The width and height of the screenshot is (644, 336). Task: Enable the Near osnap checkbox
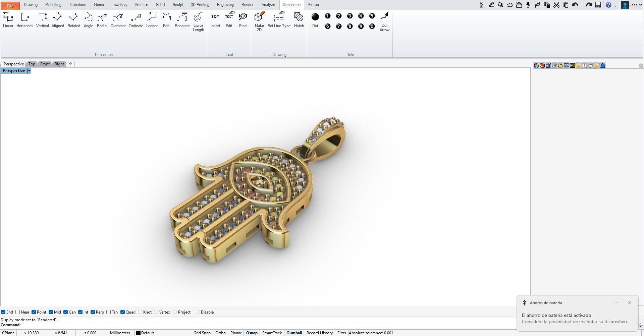(18, 312)
